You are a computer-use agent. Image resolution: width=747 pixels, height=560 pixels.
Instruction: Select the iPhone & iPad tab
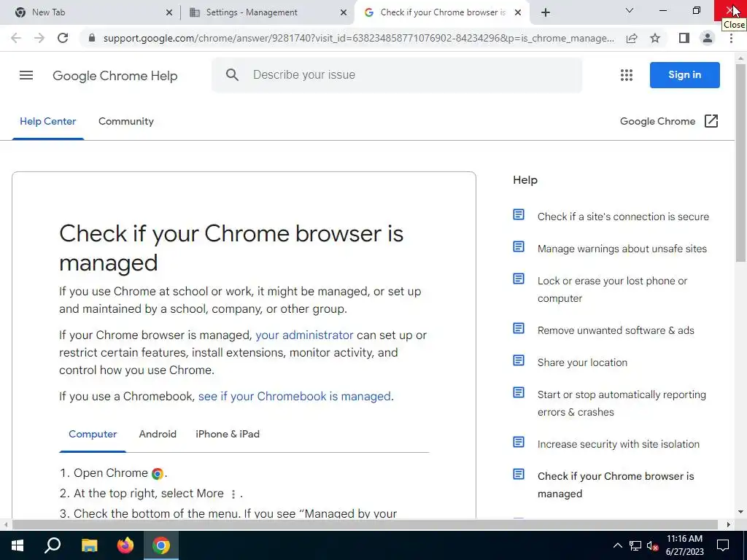coord(228,434)
